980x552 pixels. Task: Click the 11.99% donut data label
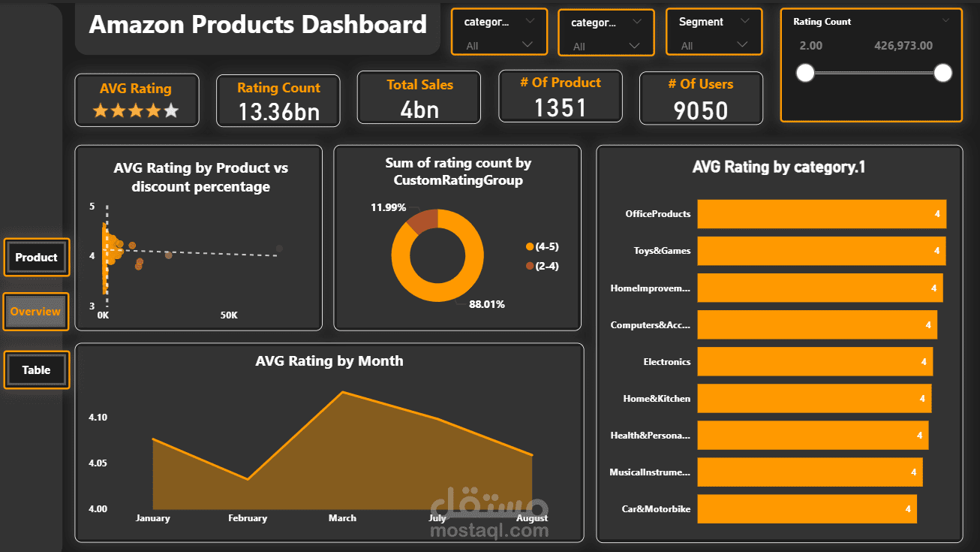coord(388,207)
